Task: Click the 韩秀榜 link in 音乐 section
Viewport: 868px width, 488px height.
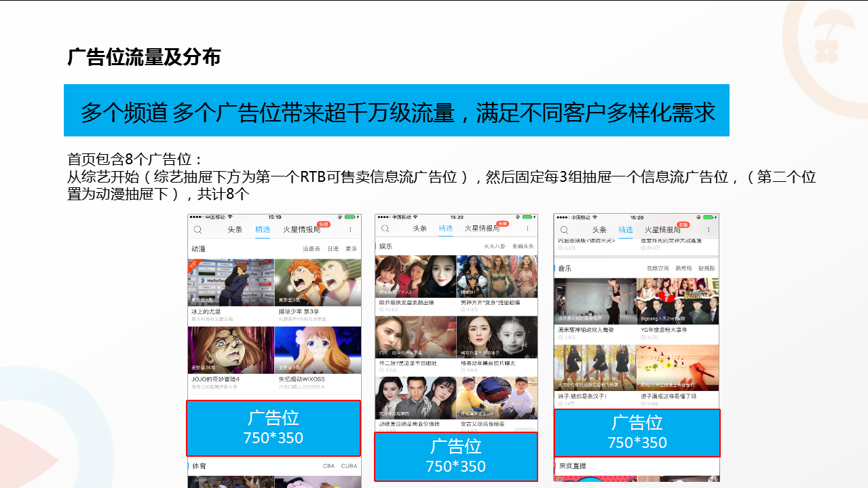Action: [684, 269]
